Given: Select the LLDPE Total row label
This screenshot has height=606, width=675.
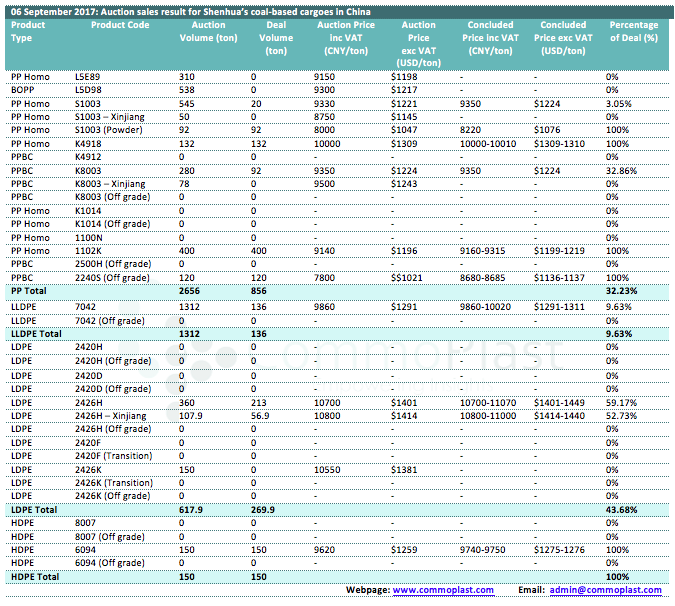Looking at the screenshot, I should (x=36, y=331).
